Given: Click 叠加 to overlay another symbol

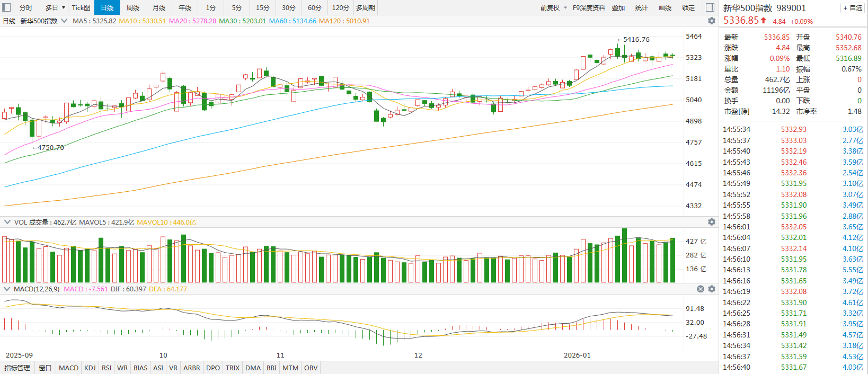Looking at the screenshot, I should click(x=618, y=7).
